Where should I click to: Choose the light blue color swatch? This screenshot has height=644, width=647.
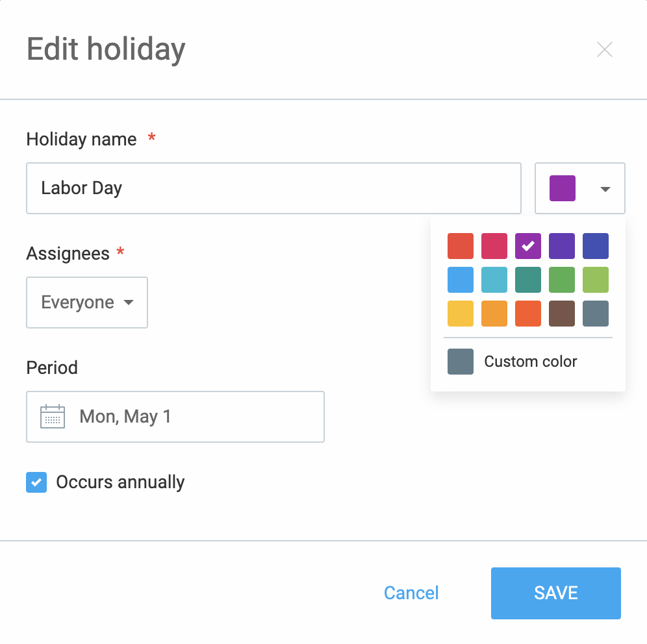[461, 280]
